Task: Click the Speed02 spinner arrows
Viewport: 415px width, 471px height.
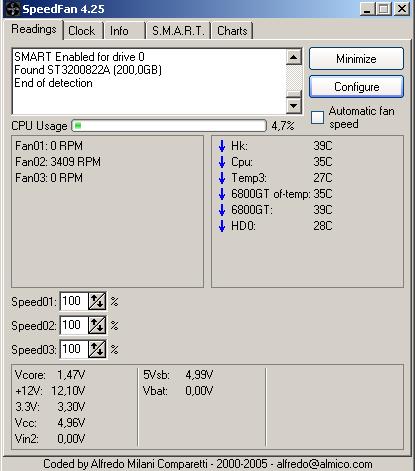Action: [x=97, y=325]
